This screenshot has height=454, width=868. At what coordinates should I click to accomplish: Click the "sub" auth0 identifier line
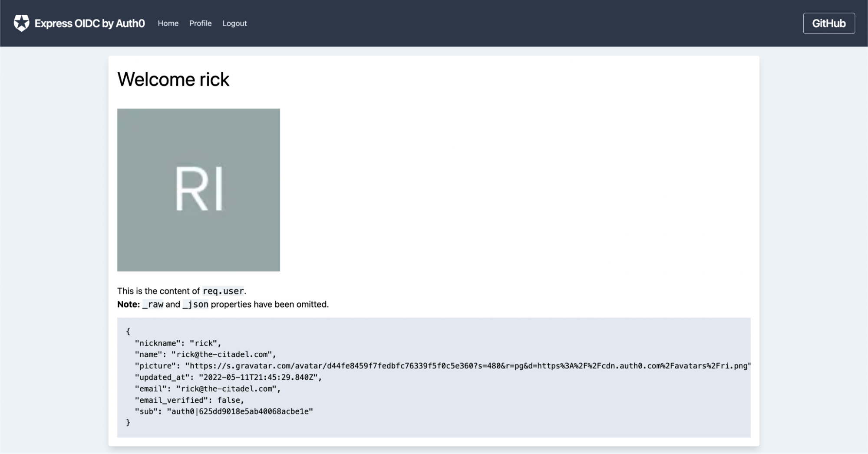[x=224, y=411]
